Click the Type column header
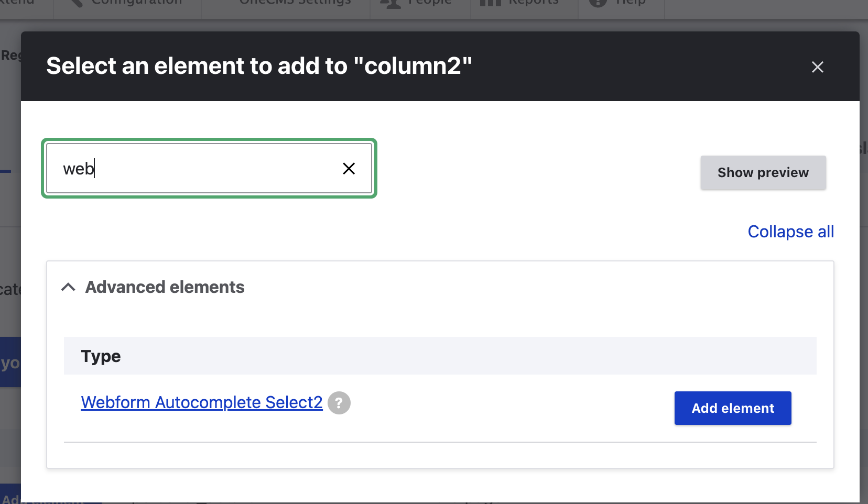This screenshot has height=504, width=868. (x=101, y=356)
